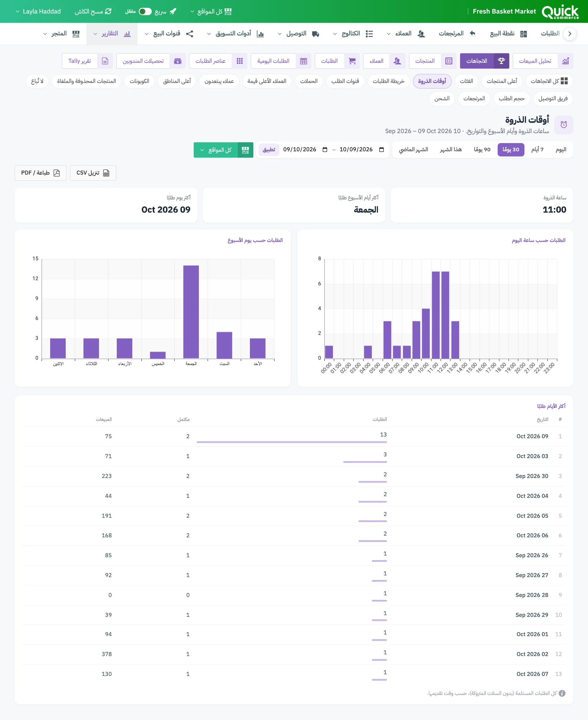
Task: Click the Friday bar in weekday chart
Action: pyautogui.click(x=191, y=312)
